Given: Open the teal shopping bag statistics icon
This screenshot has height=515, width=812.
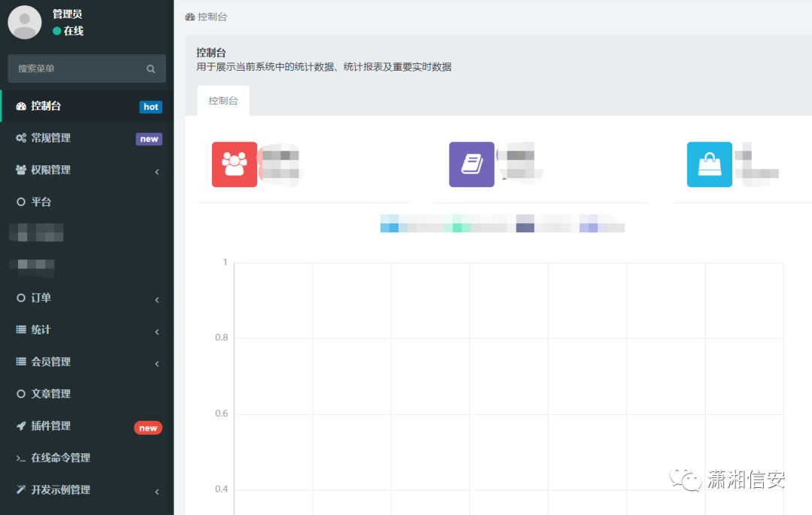Looking at the screenshot, I should pos(709,164).
